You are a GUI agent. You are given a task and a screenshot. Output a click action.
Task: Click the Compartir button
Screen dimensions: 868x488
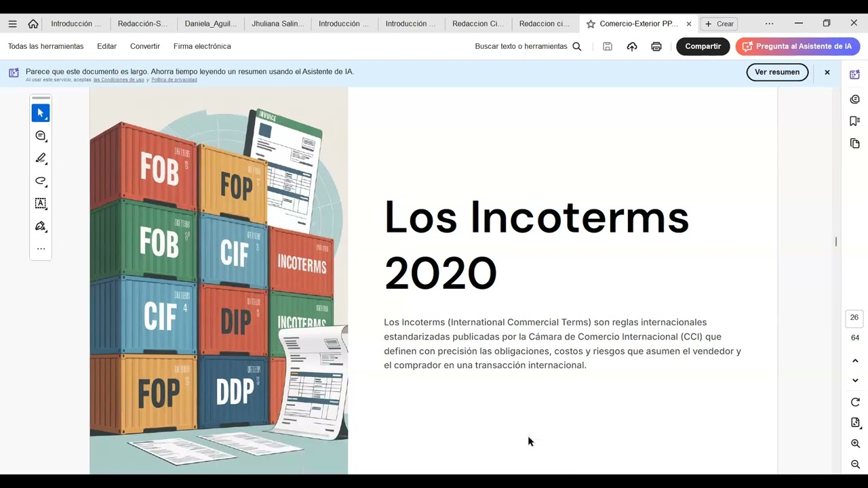point(703,47)
